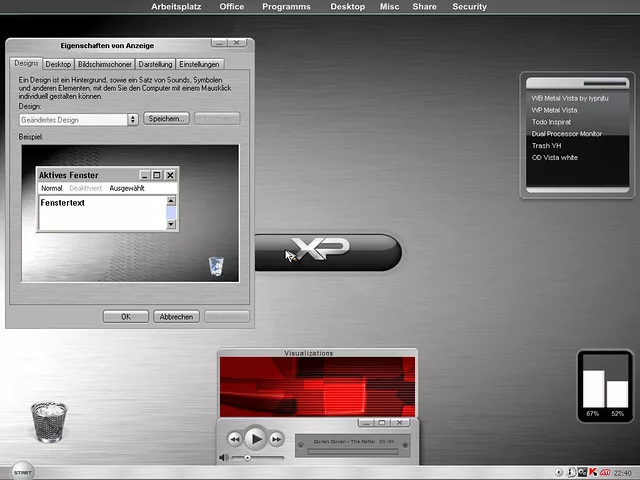The image size is (640, 480).
Task: Adjust the media player volume slider
Action: pyautogui.click(x=257, y=458)
